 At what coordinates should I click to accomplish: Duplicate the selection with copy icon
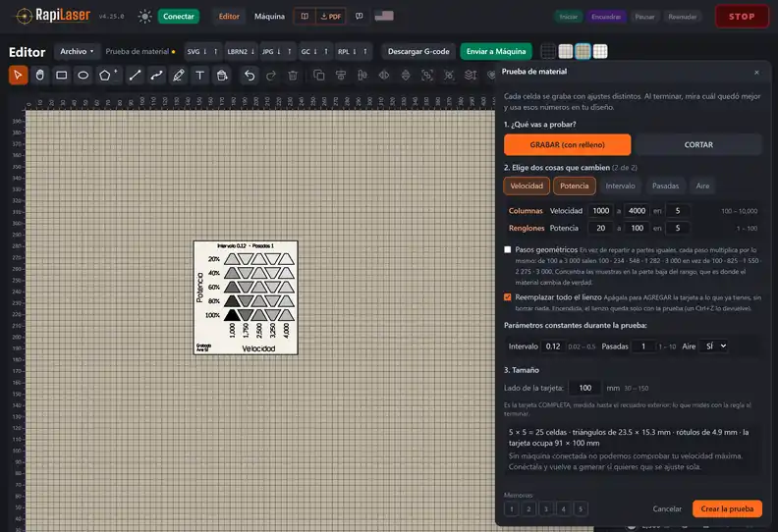point(319,76)
